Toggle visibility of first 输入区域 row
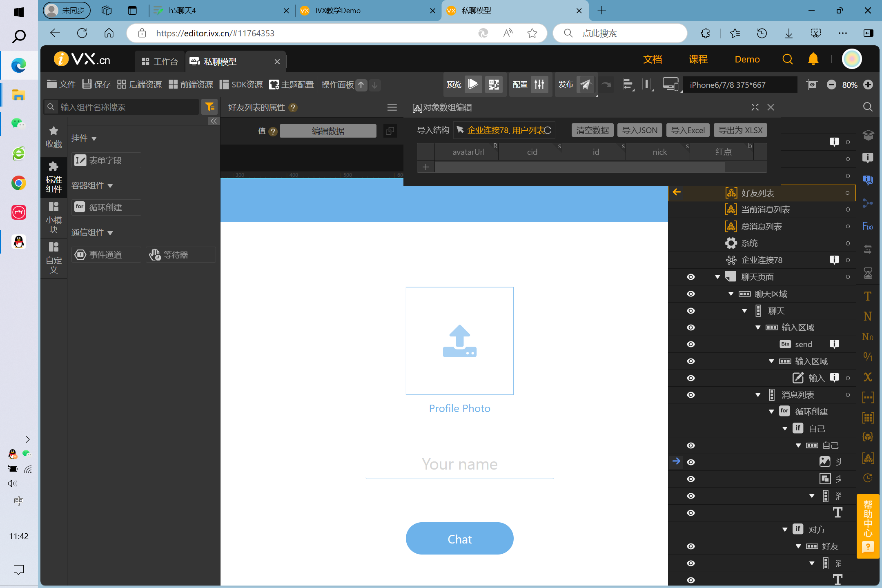 pyautogui.click(x=690, y=327)
